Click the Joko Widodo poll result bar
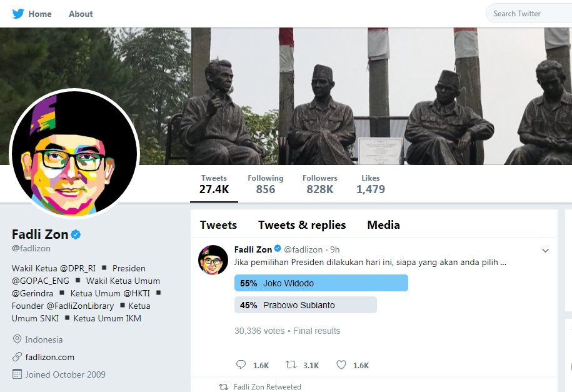 pos(321,283)
